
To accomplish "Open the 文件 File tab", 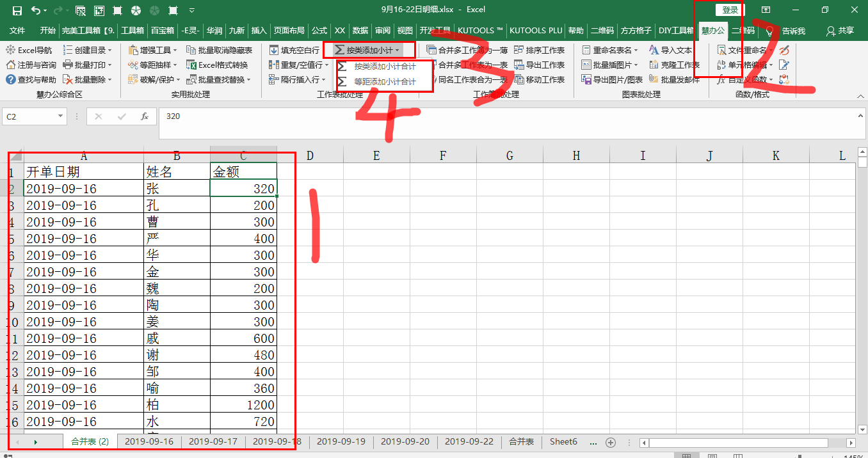I will point(17,30).
